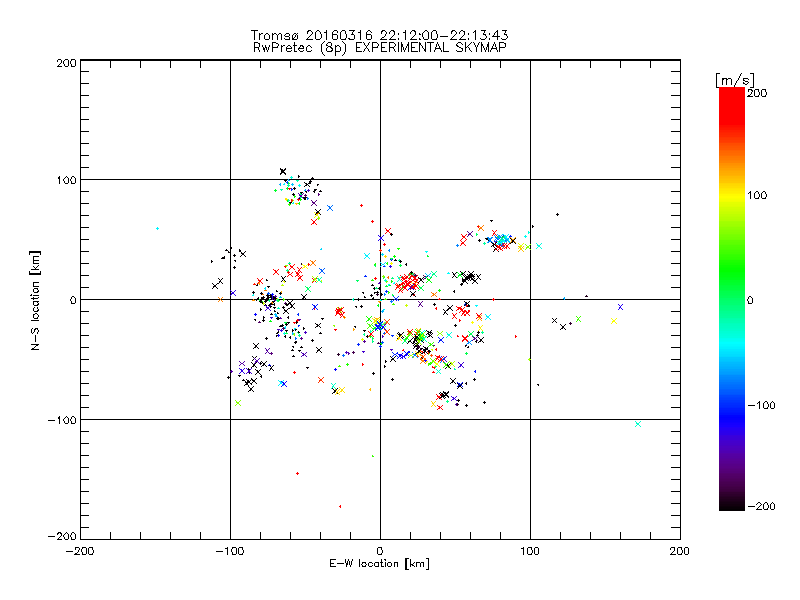800x600 pixels.
Task: Click the 'E-W location [km]' axis label
Action: 379,563
